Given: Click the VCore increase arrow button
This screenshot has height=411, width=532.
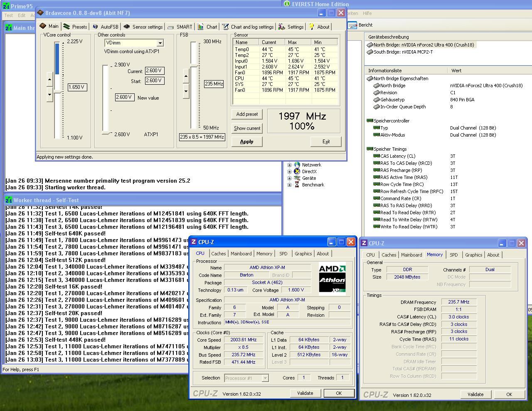Looking at the screenshot, I should [x=49, y=79].
